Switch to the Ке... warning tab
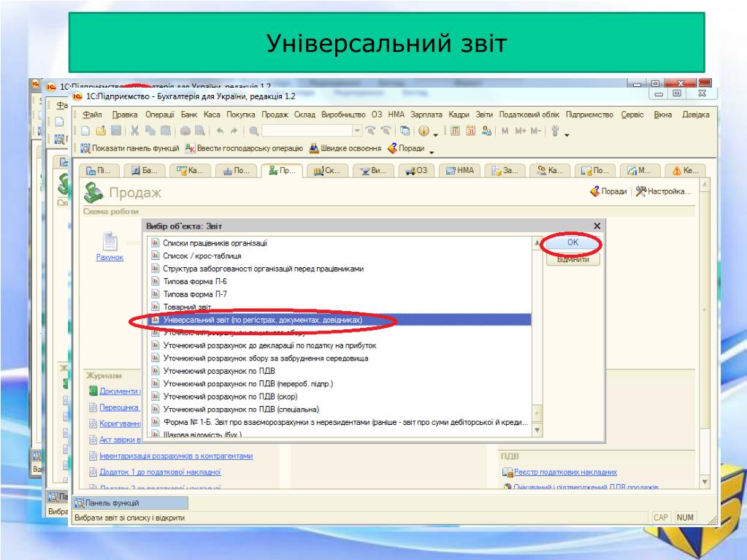Image resolution: width=747 pixels, height=560 pixels. tap(686, 170)
